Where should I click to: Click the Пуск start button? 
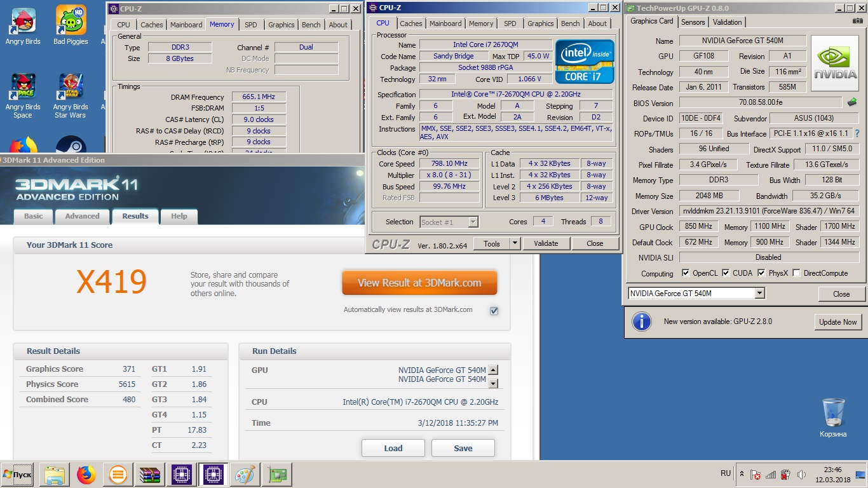point(18,475)
